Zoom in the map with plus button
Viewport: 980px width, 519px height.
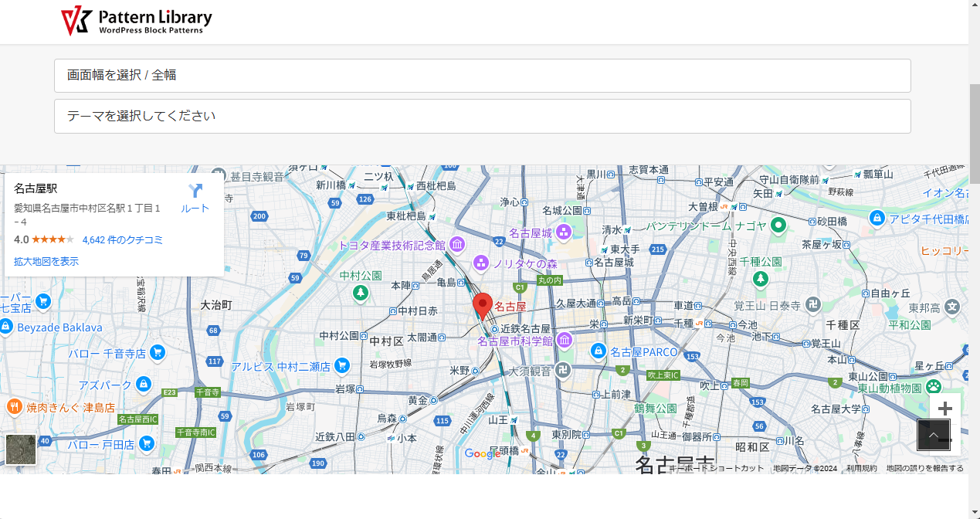(x=944, y=409)
